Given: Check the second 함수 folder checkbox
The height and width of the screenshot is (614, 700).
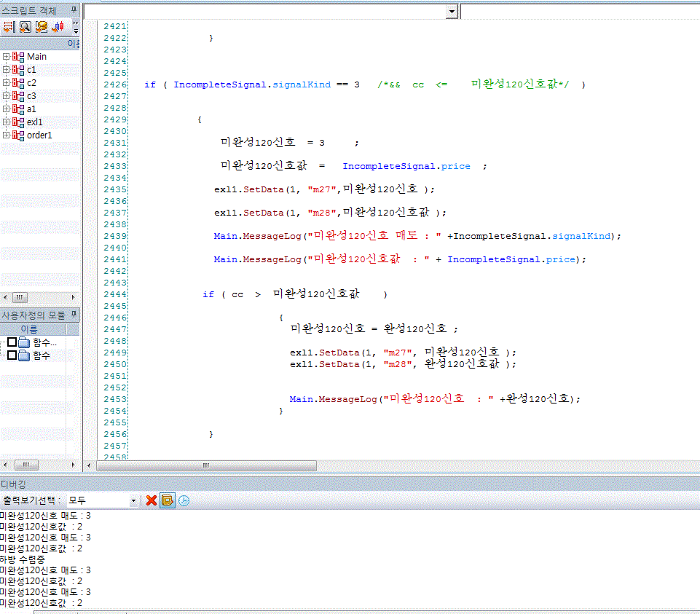Looking at the screenshot, I should point(12,355).
